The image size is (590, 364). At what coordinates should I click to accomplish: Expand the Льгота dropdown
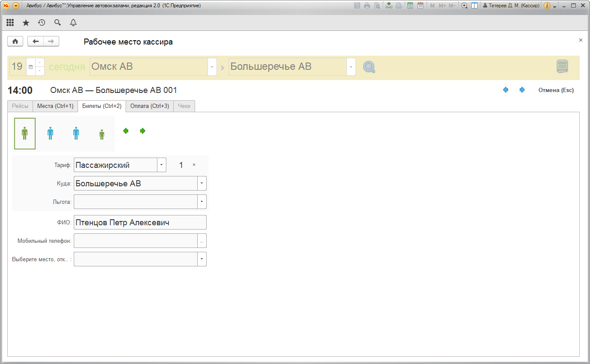point(202,202)
